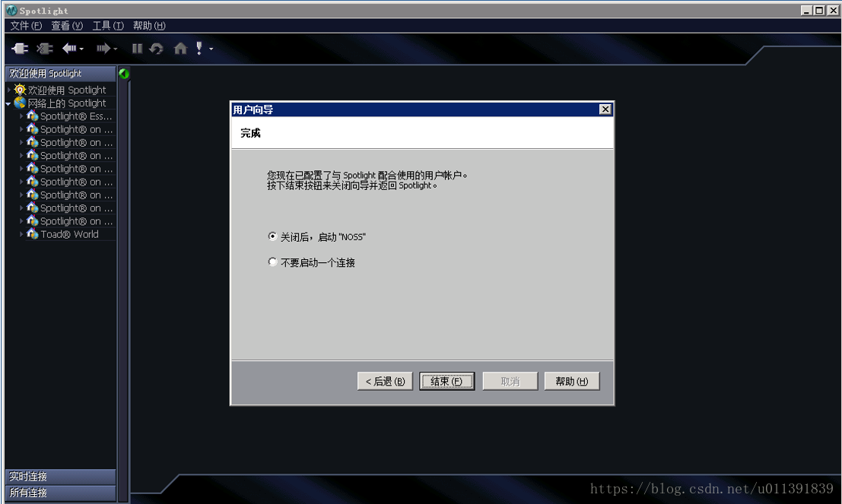Screen dimensions: 842x504
Task: Open the 帮助(H) menu in menu bar
Action: click(x=149, y=25)
